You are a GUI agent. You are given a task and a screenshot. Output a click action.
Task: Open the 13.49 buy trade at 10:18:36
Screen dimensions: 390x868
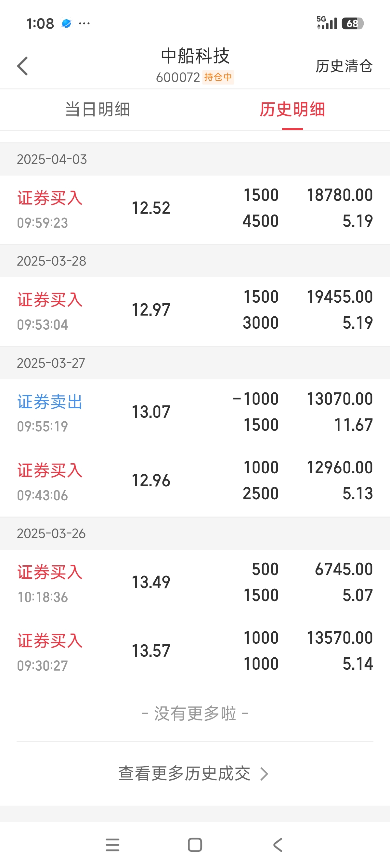(195, 584)
